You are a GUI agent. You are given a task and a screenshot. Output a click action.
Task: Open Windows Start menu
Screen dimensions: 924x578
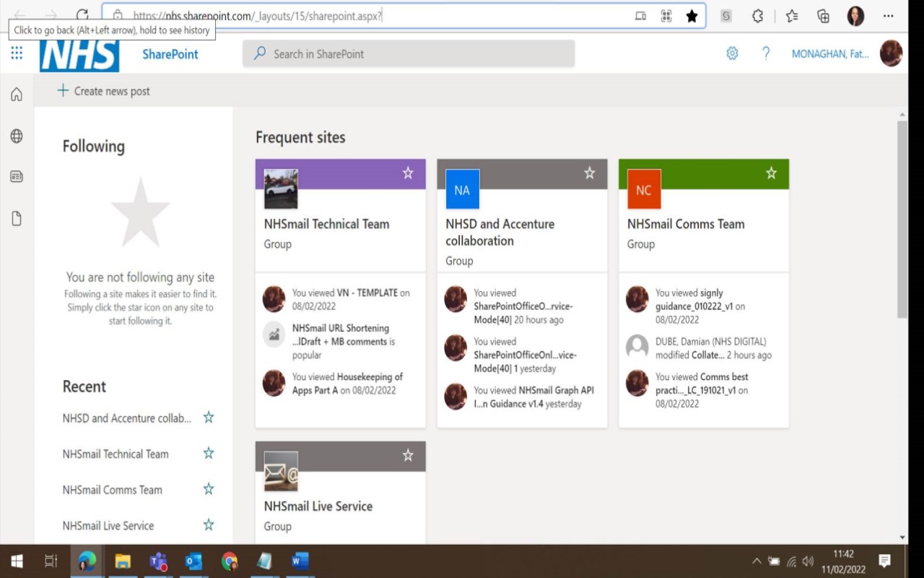pos(17,561)
